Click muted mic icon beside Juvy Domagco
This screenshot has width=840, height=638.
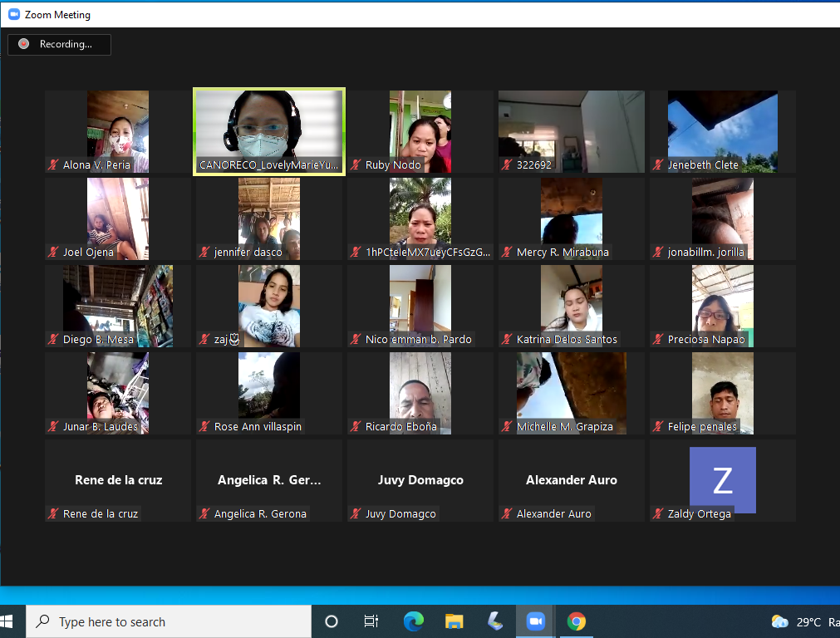356,514
